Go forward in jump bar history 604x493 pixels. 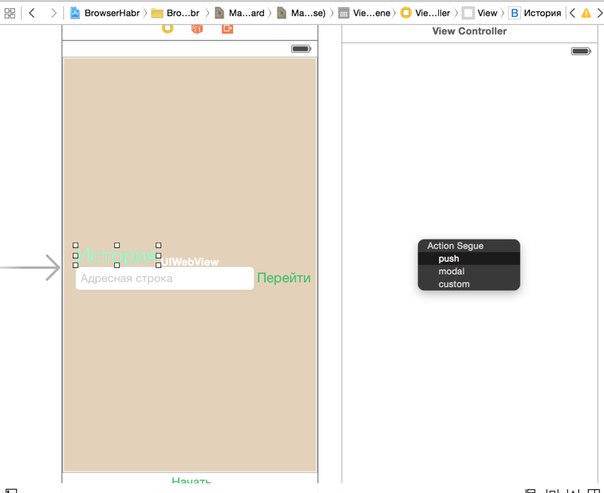(x=53, y=13)
